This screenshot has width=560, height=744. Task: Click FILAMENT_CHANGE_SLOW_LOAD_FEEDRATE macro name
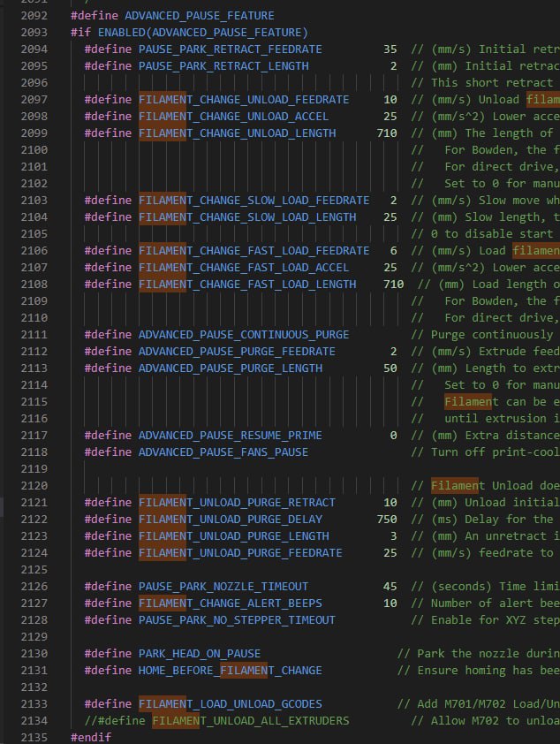(254, 201)
